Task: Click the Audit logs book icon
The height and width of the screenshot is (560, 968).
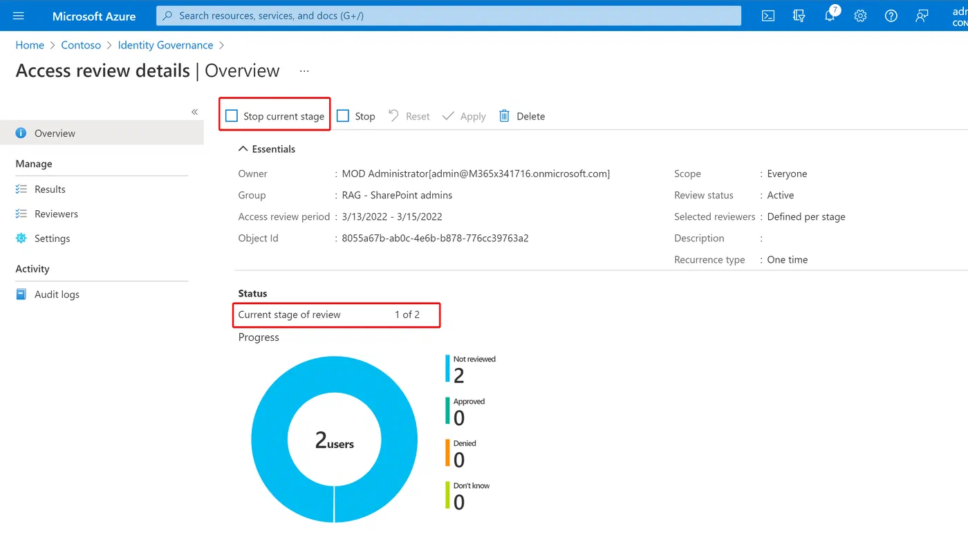Action: [21, 294]
